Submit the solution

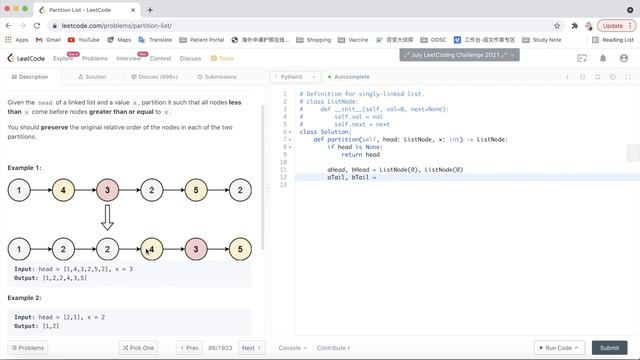pos(609,348)
